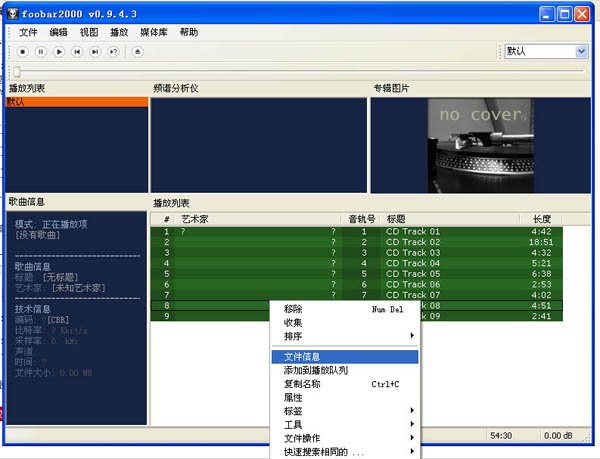Sort by the 音轨号 column header

361,219
